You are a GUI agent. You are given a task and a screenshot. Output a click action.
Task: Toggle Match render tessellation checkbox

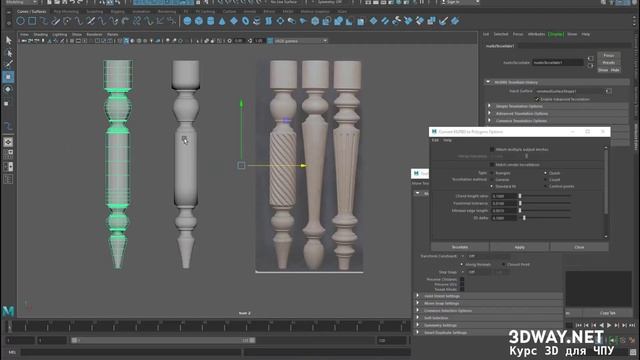[492, 164]
